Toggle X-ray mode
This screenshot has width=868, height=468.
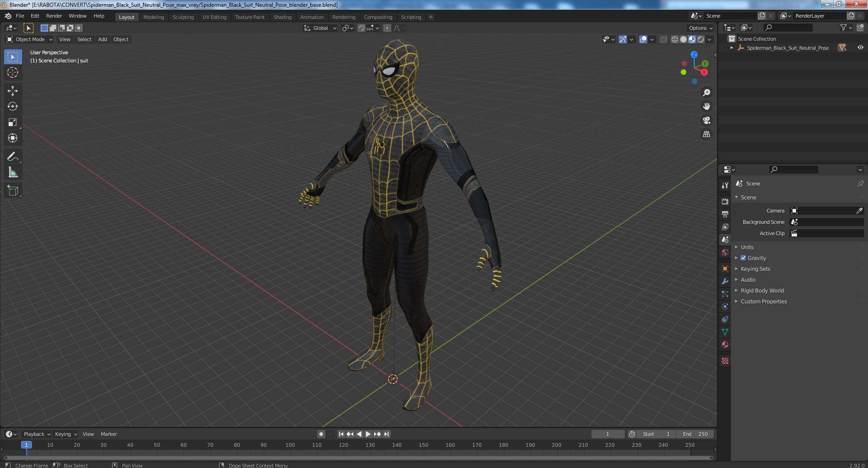pyautogui.click(x=664, y=39)
